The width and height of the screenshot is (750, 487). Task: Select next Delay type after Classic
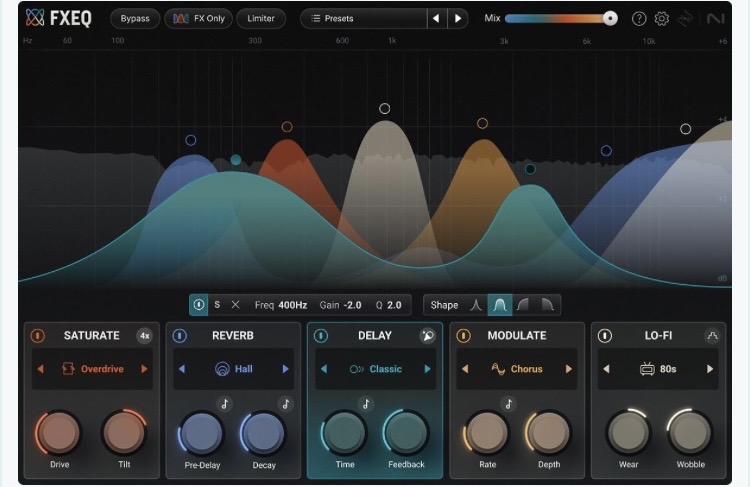(x=427, y=369)
